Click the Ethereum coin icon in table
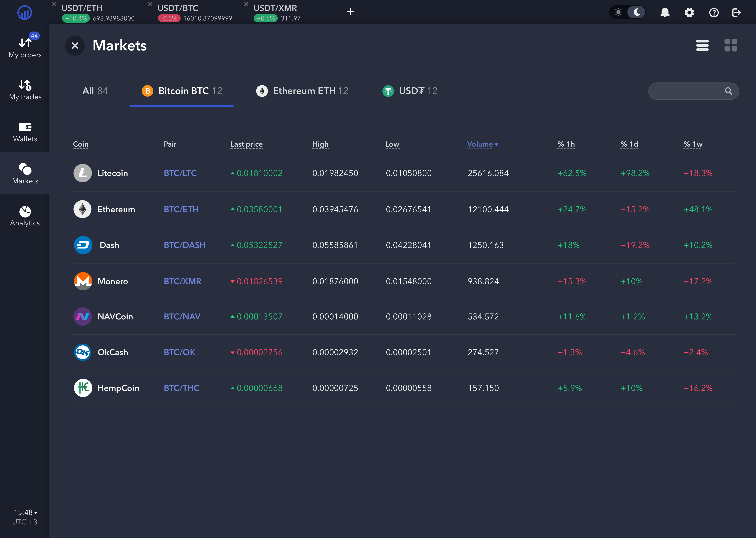Image resolution: width=756 pixels, height=538 pixels. point(82,209)
